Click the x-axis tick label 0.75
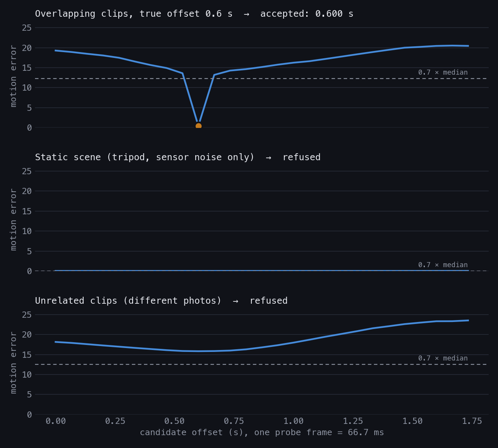The width and height of the screenshot is (498, 448). (x=234, y=421)
